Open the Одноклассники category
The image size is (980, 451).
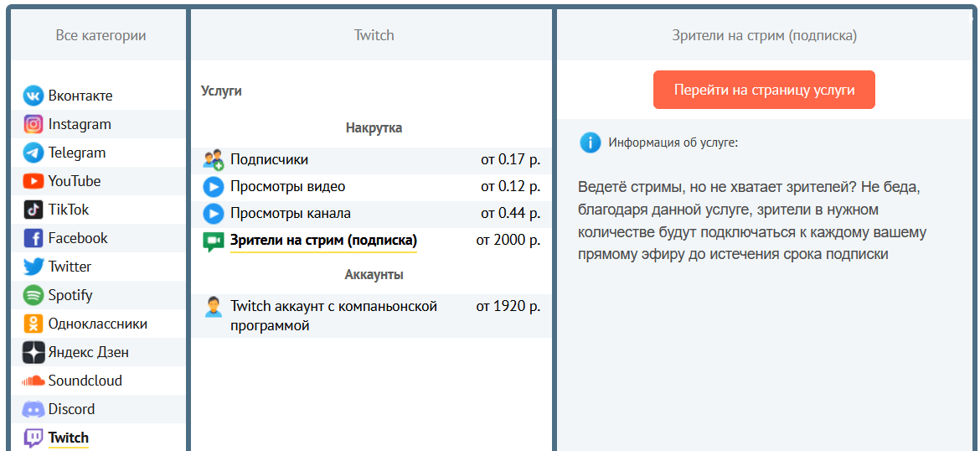[x=99, y=324]
